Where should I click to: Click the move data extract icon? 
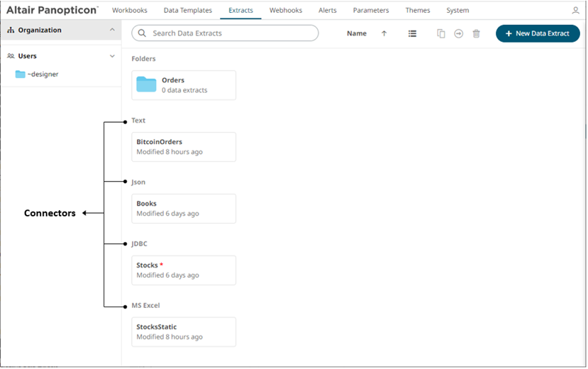click(458, 34)
